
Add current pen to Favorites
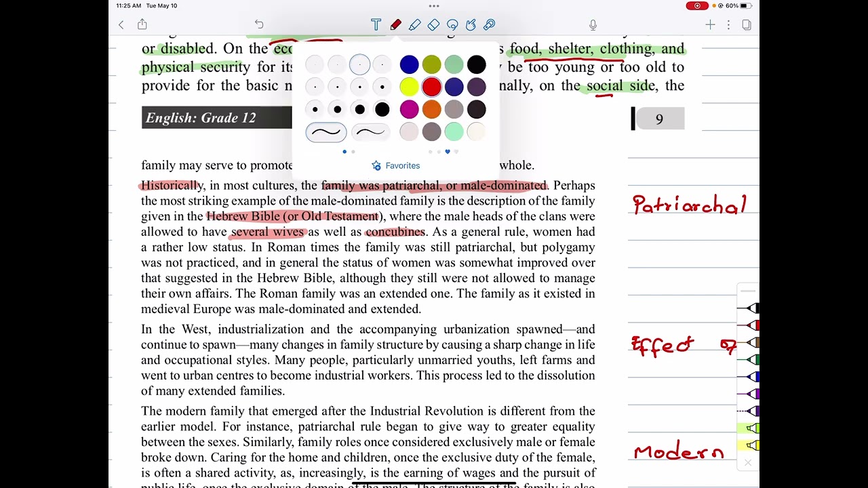tap(396, 165)
